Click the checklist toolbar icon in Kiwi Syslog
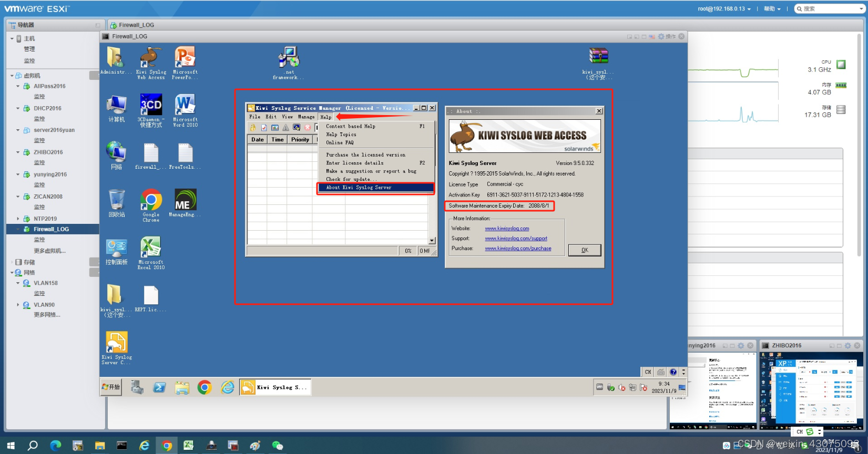The image size is (868, 454). click(x=264, y=128)
